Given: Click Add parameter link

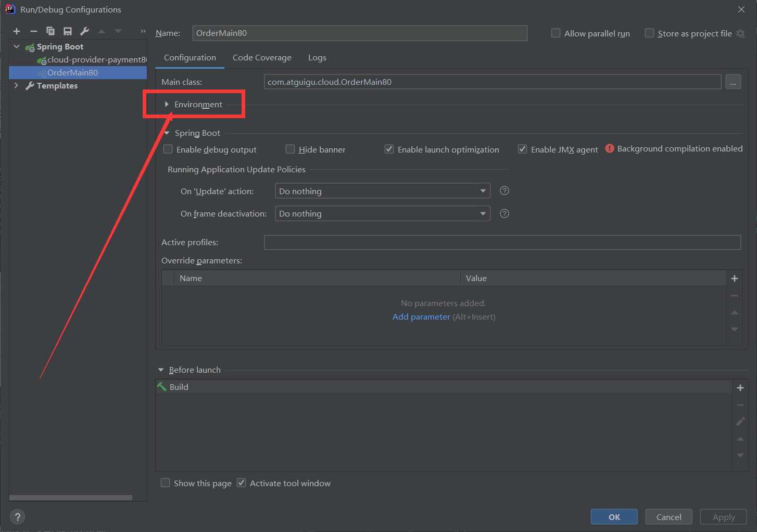Looking at the screenshot, I should click(x=421, y=316).
